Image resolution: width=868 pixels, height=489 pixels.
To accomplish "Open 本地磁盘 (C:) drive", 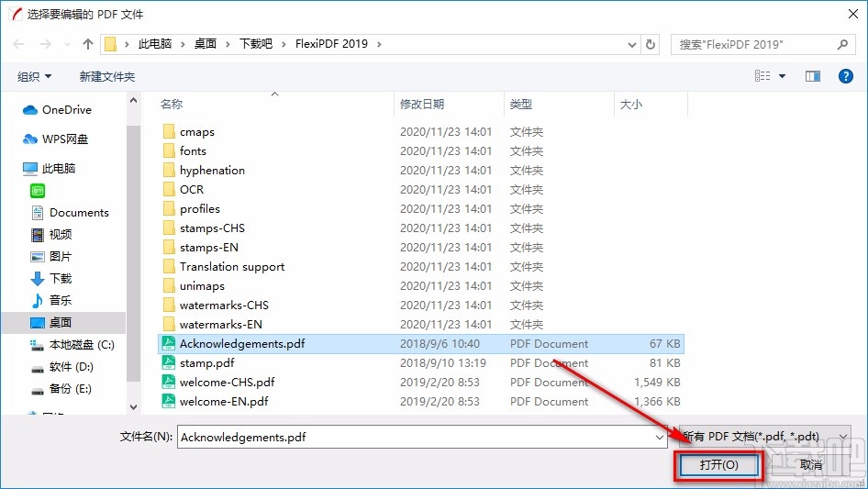I will pyautogui.click(x=72, y=344).
